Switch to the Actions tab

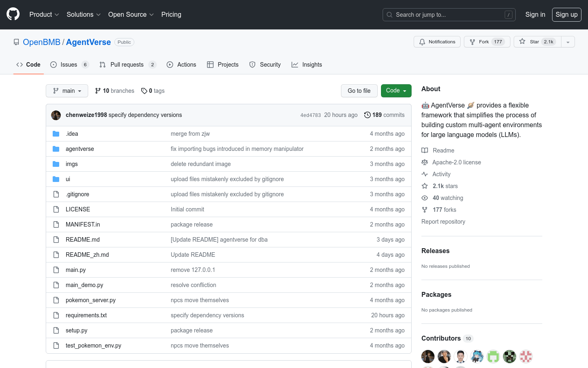181,65
